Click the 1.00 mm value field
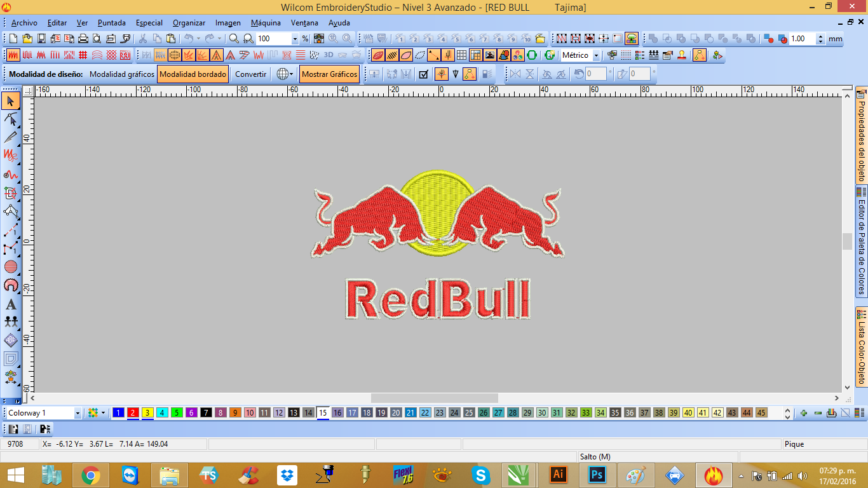The width and height of the screenshot is (868, 488). point(803,39)
